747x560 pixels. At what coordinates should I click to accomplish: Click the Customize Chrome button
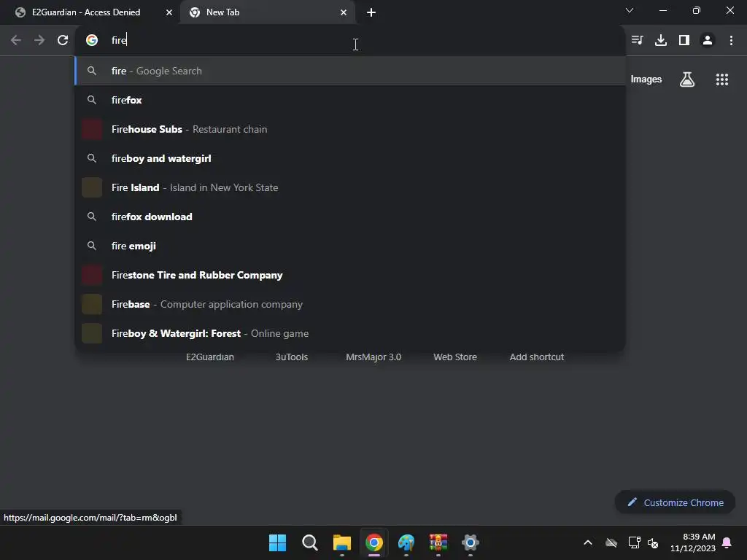coord(675,502)
